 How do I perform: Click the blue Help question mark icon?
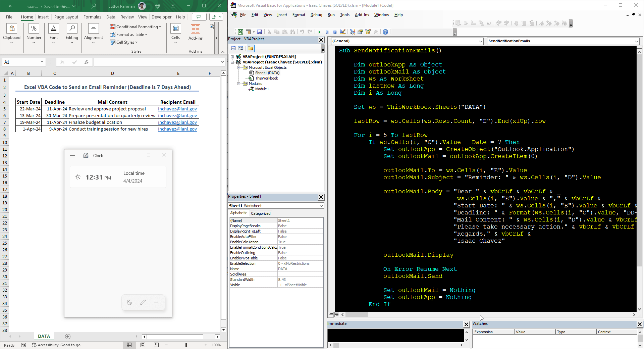click(385, 32)
